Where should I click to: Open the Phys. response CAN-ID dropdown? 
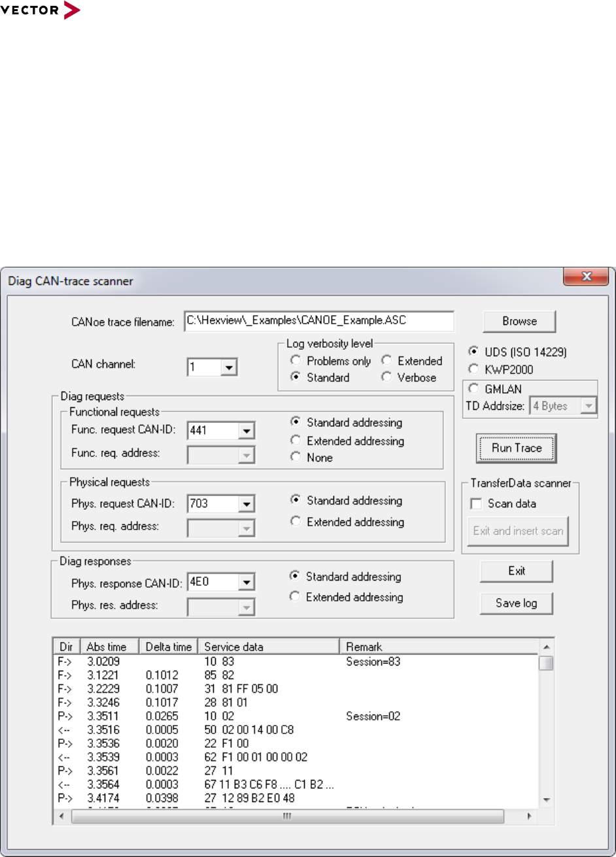tap(246, 582)
